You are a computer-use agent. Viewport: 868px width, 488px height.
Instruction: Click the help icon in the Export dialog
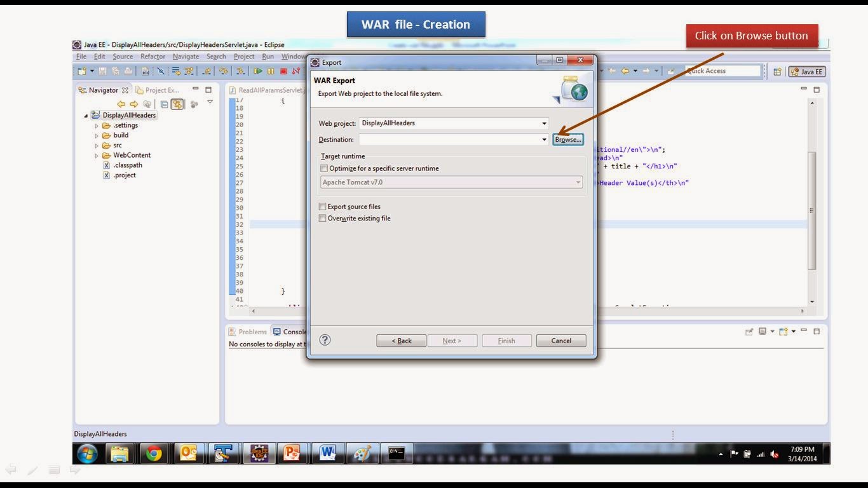pyautogui.click(x=325, y=340)
